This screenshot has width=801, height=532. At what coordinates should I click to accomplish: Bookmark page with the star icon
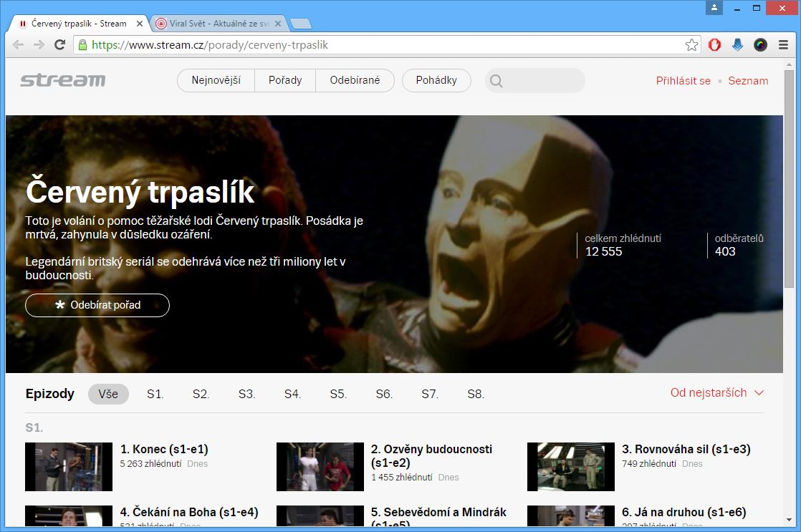pos(691,45)
